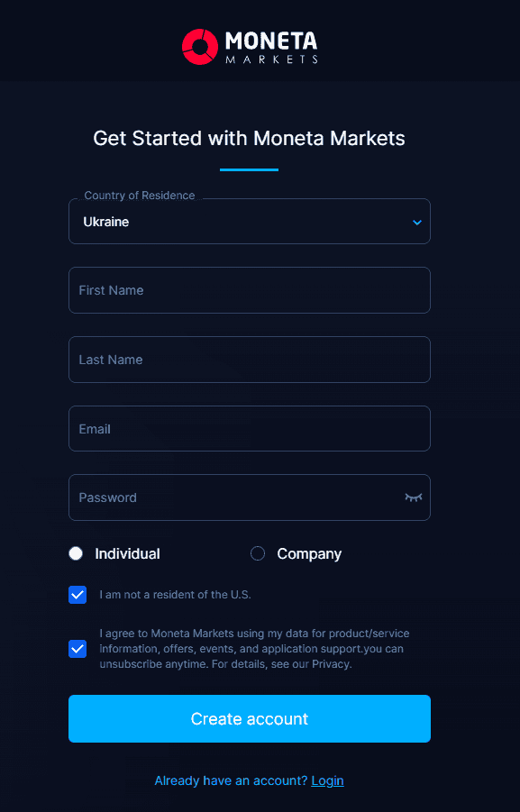Click the 'Get Started with Moneta Markets' heading
This screenshot has width=520, height=812.
(249, 138)
